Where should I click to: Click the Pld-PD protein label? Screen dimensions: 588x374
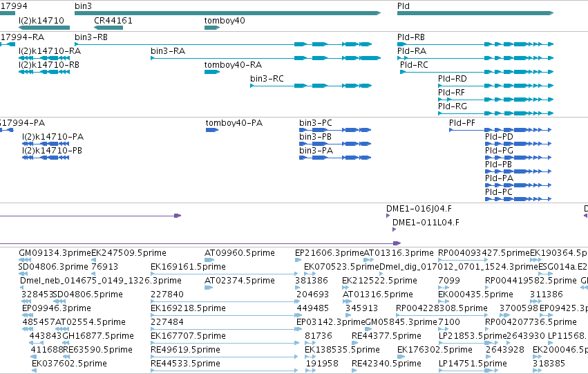click(x=499, y=137)
